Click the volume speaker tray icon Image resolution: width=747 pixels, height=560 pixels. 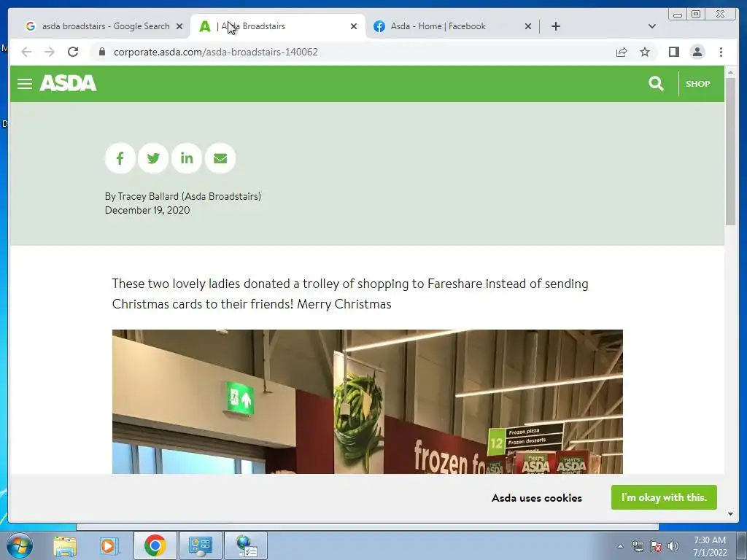(673, 546)
